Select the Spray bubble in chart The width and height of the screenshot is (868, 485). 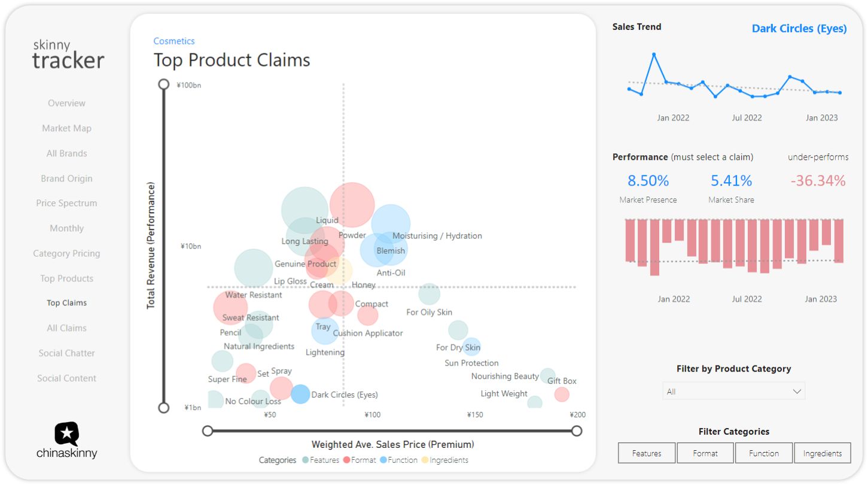pyautogui.click(x=281, y=388)
